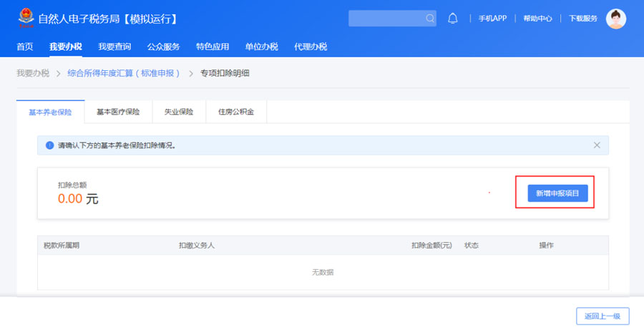Viewport: 644px width, 335px height.
Task: Open 手机APP link in header
Action: pos(492,19)
